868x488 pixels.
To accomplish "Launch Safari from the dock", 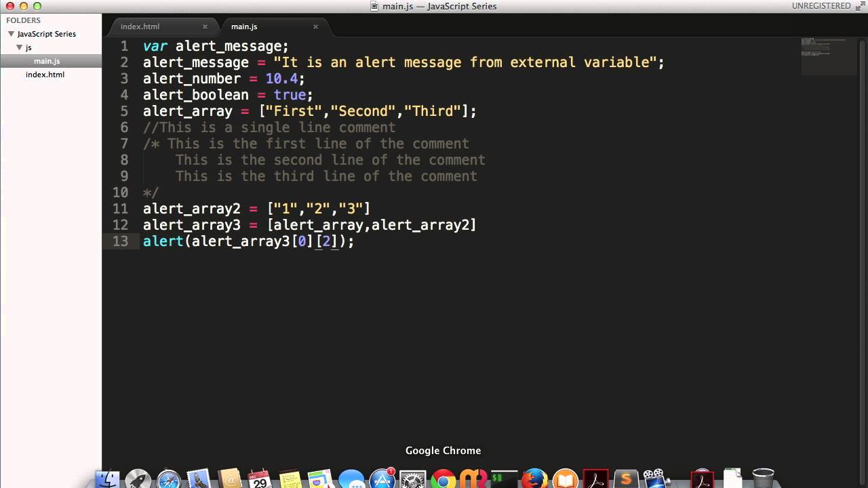I will tap(169, 479).
